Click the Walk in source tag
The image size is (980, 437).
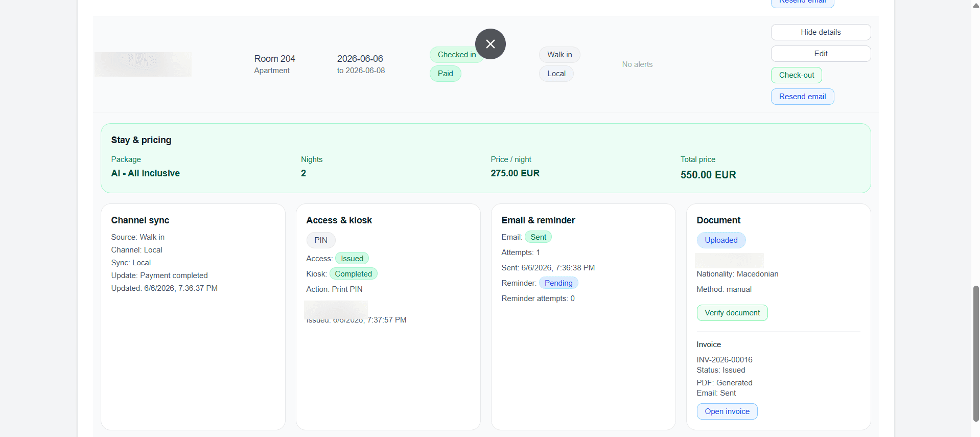559,55
